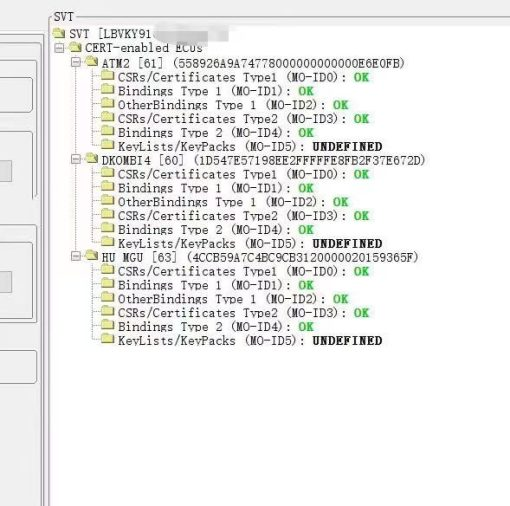This screenshot has width=510, height=506.
Task: Collapse the DKOMBI4 [60] tree node
Action: [76, 159]
